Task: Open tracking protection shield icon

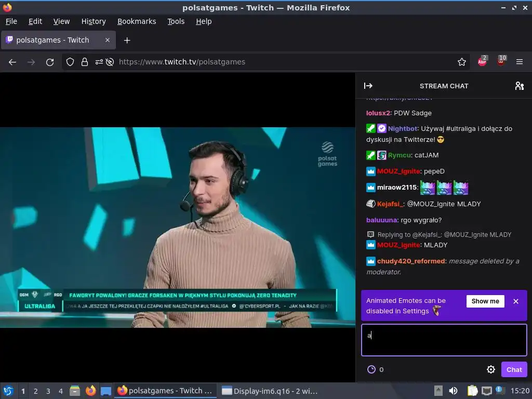Action: point(70,62)
